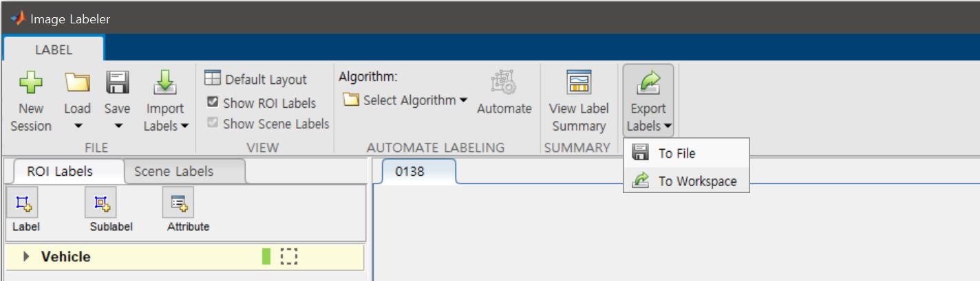Click the Automate icon
980x281 pixels.
click(504, 83)
